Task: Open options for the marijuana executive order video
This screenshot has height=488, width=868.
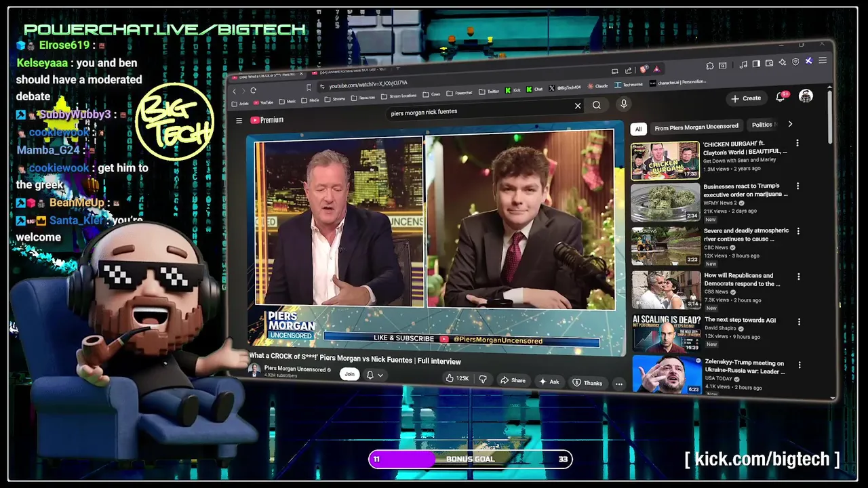Action: [x=797, y=186]
